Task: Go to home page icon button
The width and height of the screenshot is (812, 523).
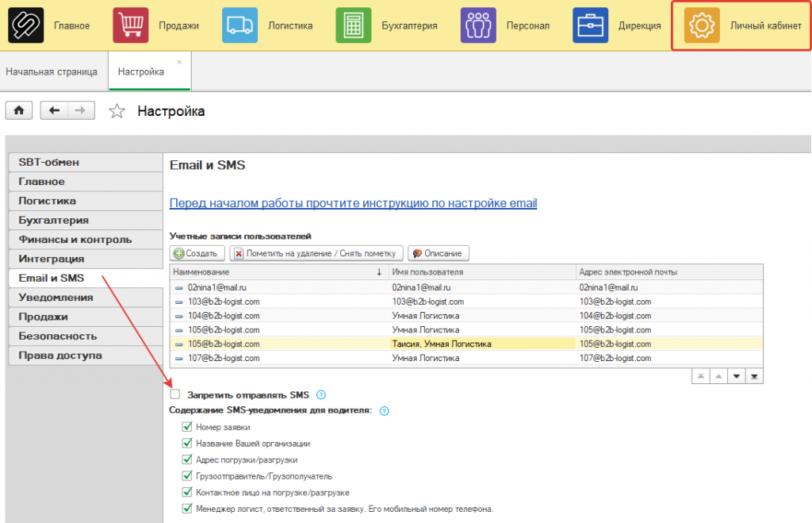Action: (19, 110)
